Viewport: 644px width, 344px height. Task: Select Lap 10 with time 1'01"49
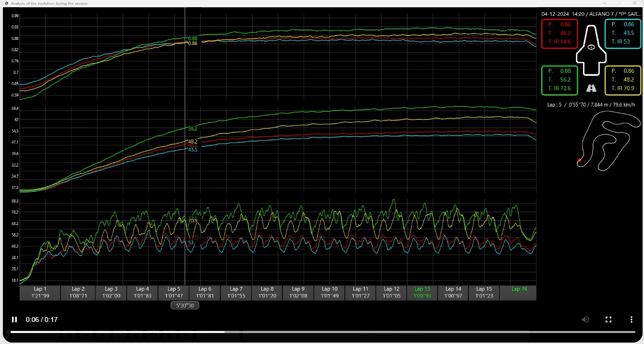tap(329, 293)
